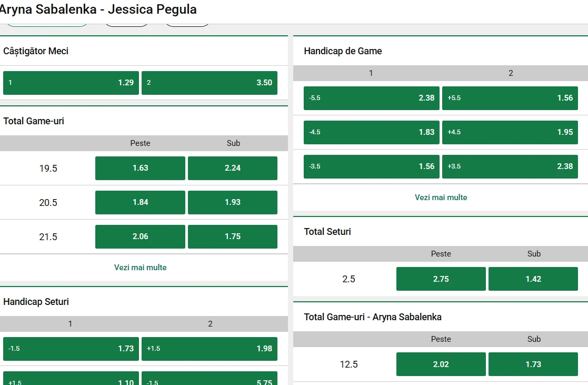Pick +3.5 game handicap at 2.38
Screen dimensions: 588x385
[x=510, y=166]
